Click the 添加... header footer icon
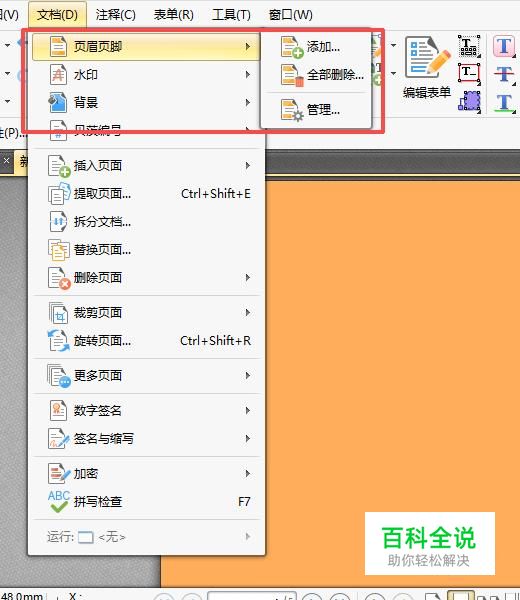 pos(292,47)
